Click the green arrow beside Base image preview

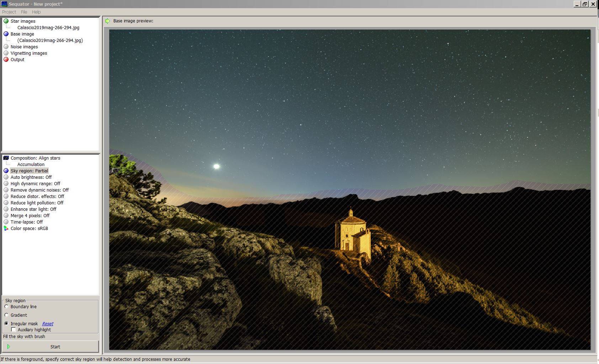point(107,21)
